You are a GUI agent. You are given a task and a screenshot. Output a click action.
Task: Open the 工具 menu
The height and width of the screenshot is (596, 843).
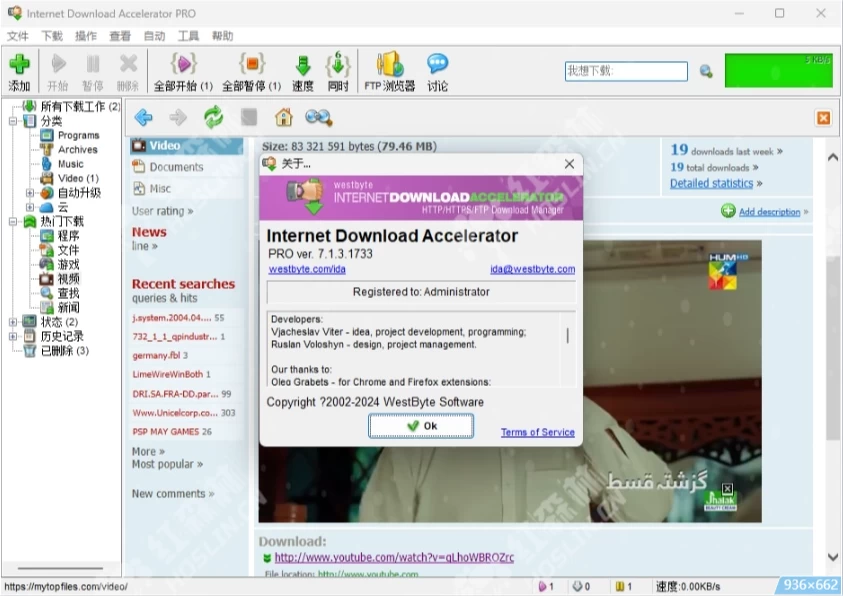pyautogui.click(x=188, y=36)
